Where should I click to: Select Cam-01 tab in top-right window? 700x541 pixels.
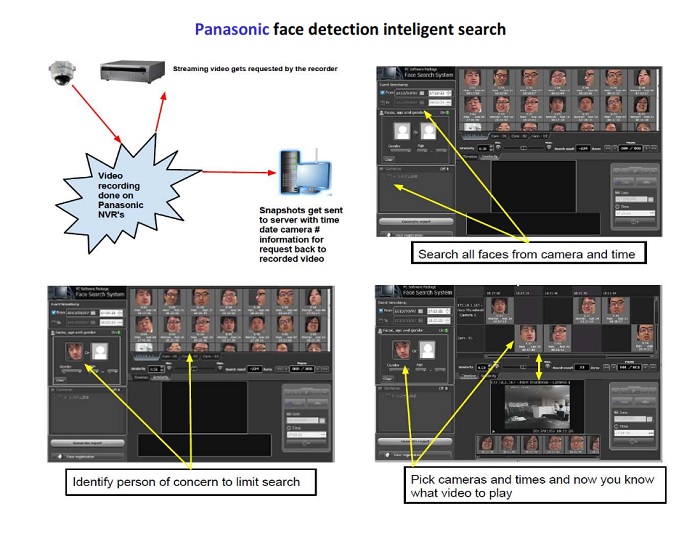click(499, 136)
